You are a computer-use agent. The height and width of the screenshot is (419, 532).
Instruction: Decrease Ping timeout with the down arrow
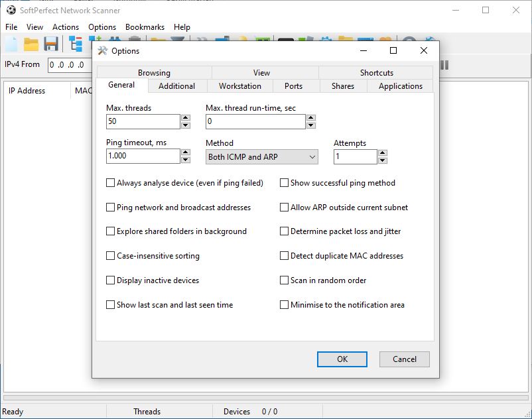point(186,160)
